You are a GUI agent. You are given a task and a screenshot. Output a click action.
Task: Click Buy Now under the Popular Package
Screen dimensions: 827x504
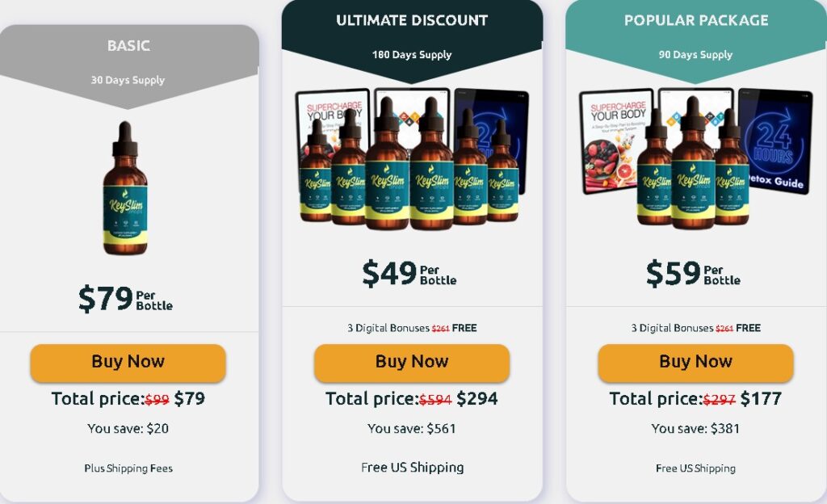click(x=695, y=362)
